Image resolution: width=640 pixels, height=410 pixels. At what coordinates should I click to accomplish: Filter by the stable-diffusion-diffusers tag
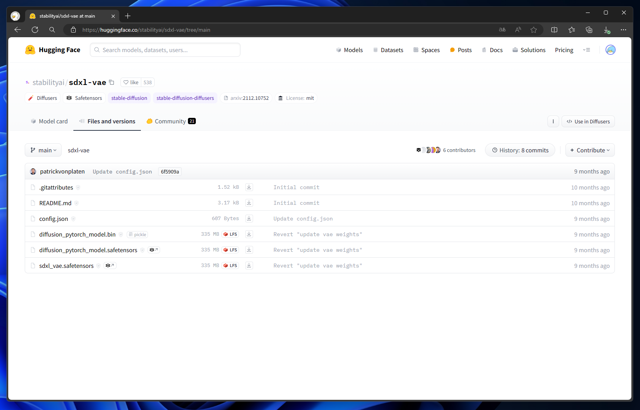pos(185,98)
